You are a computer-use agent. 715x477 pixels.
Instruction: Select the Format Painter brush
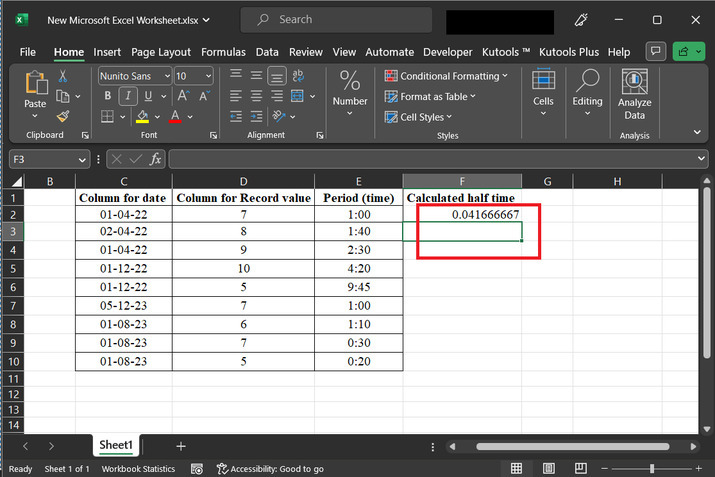coord(63,117)
